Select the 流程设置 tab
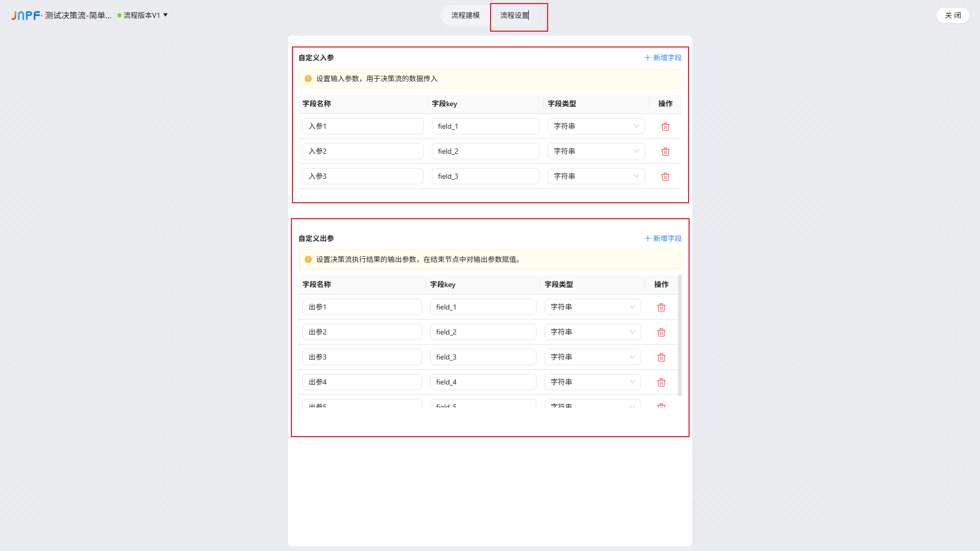The image size is (980, 551). click(x=514, y=16)
